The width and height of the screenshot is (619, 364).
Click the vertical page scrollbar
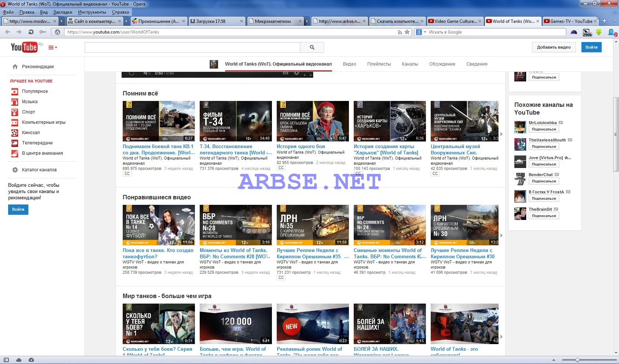[616, 134]
